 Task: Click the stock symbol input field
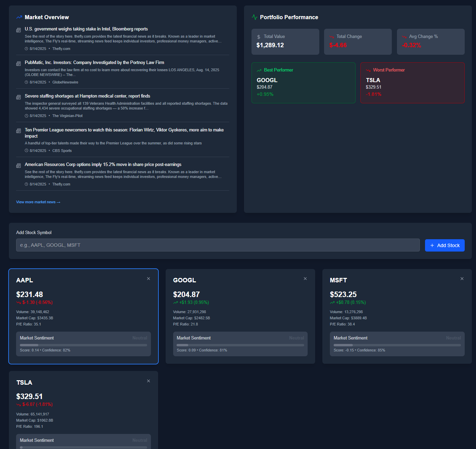(x=218, y=245)
